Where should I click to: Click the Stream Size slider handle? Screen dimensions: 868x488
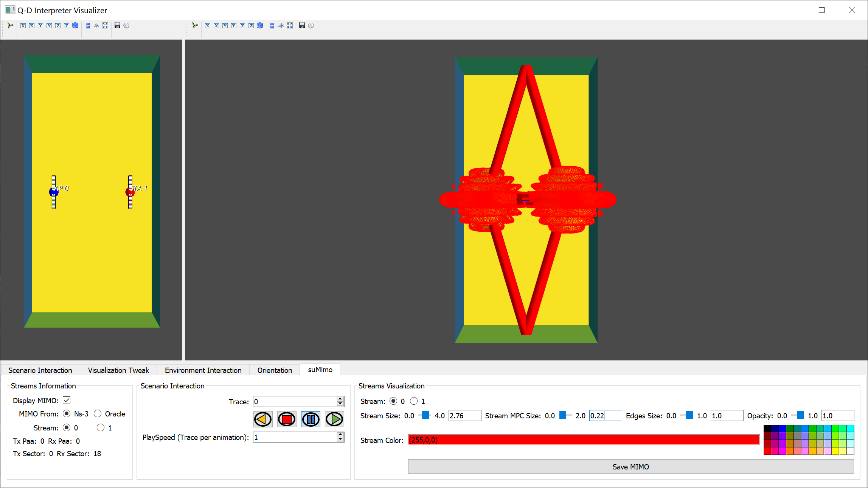pos(425,415)
